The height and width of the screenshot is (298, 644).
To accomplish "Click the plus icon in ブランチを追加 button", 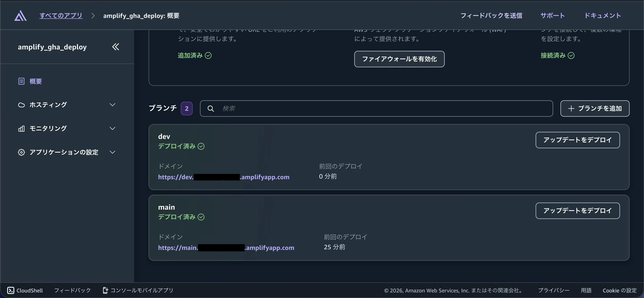I will point(571,108).
